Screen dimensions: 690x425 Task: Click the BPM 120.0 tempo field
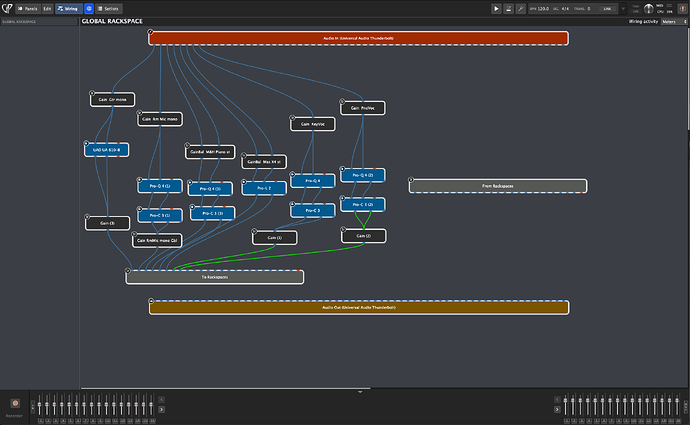[x=540, y=8]
